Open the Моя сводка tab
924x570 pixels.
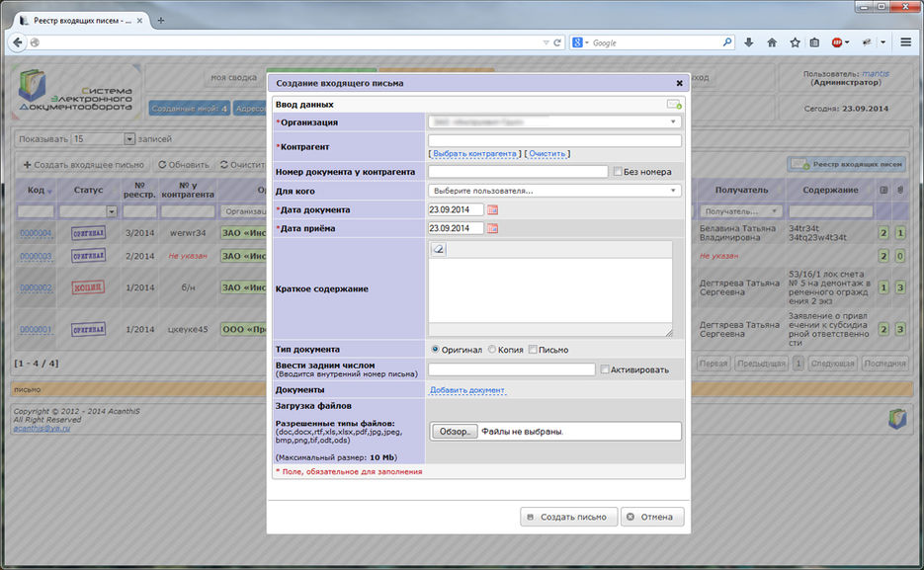click(x=234, y=78)
